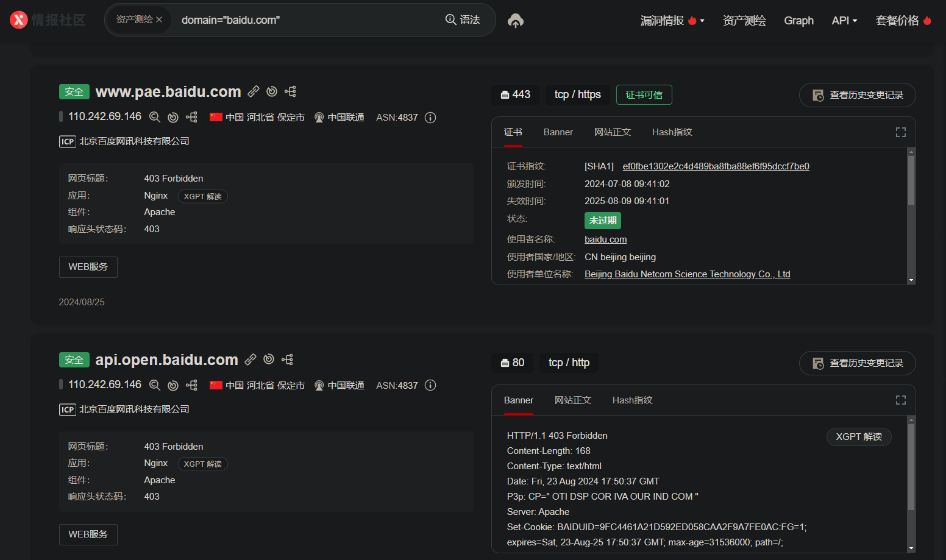Click the cloud upload icon
946x560 pixels.
coord(516,20)
